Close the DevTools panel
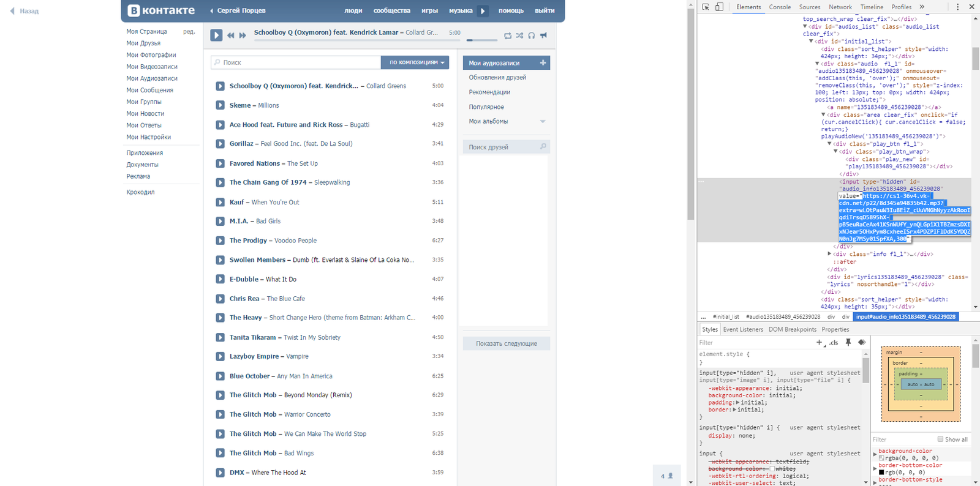The width and height of the screenshot is (980, 486). click(x=971, y=7)
